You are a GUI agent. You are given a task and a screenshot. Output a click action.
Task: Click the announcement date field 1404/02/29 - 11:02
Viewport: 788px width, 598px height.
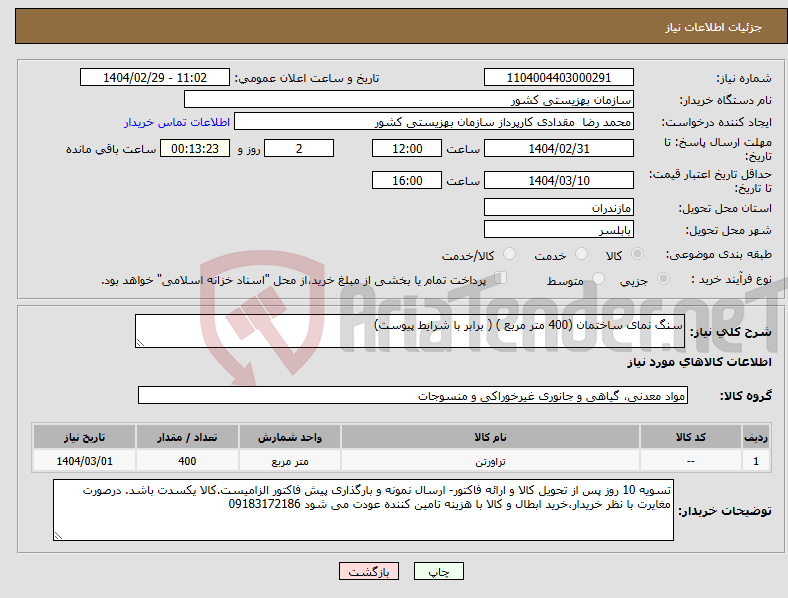coord(155,77)
